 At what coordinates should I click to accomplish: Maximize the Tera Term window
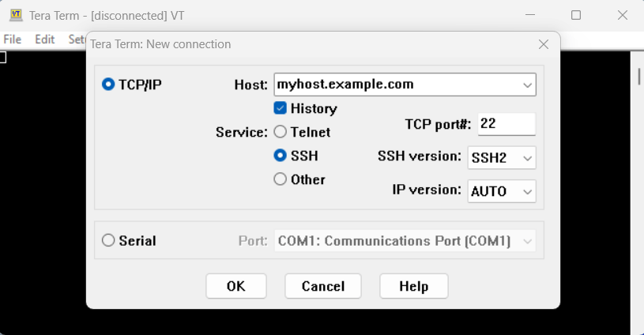coord(576,15)
